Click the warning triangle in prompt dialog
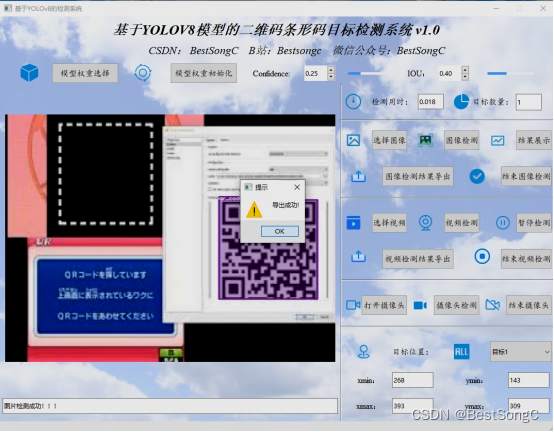This screenshot has height=432, width=554. click(254, 209)
